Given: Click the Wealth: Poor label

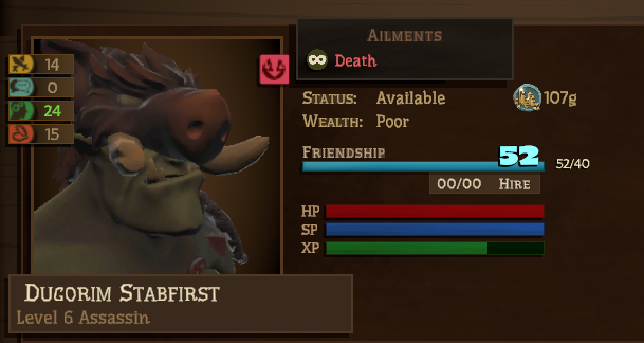Looking at the screenshot, I should (356, 121).
